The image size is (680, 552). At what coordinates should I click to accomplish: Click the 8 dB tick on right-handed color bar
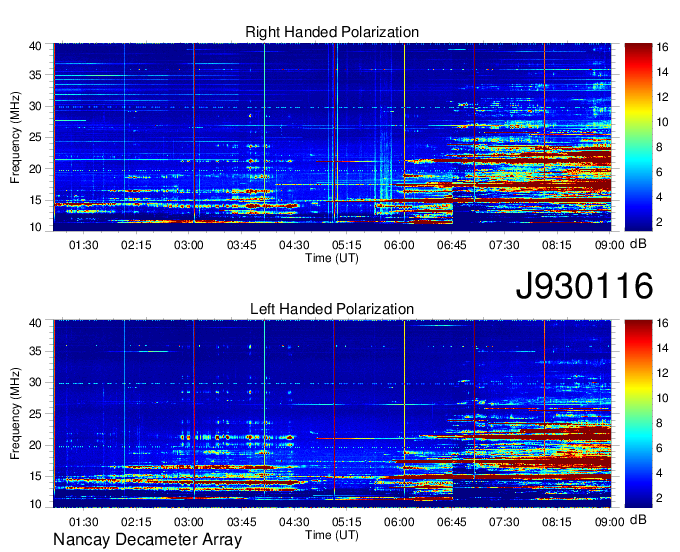(x=660, y=147)
